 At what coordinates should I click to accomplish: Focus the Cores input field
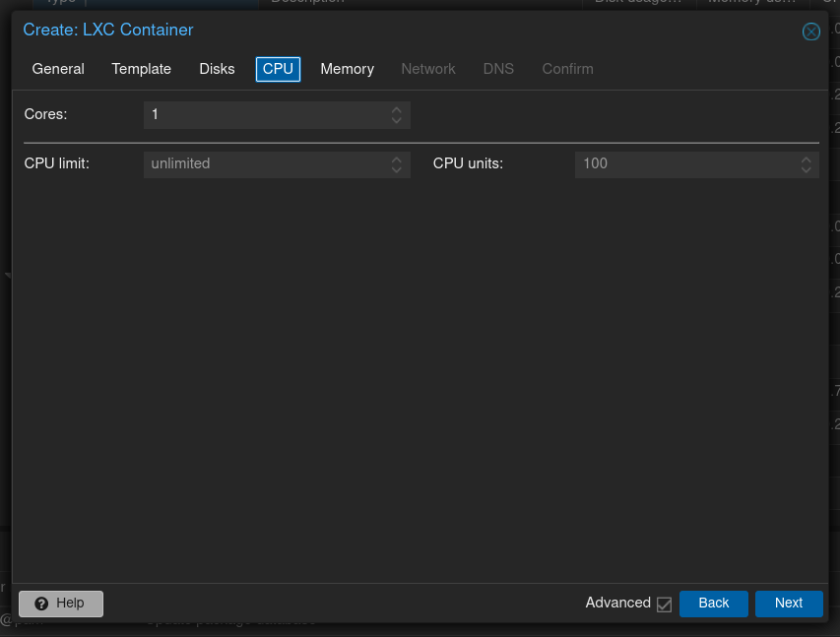click(x=266, y=115)
